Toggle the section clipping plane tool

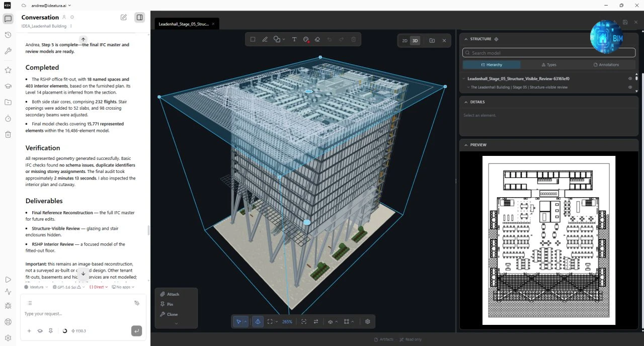coord(258,321)
